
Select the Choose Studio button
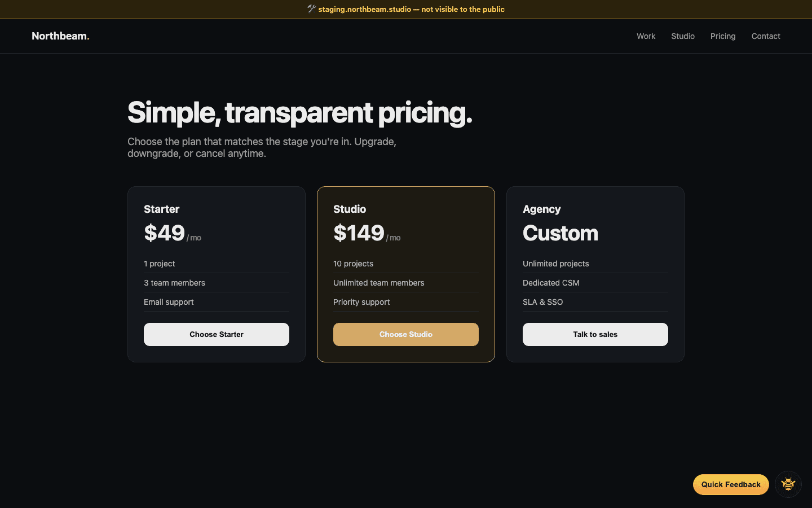405,334
